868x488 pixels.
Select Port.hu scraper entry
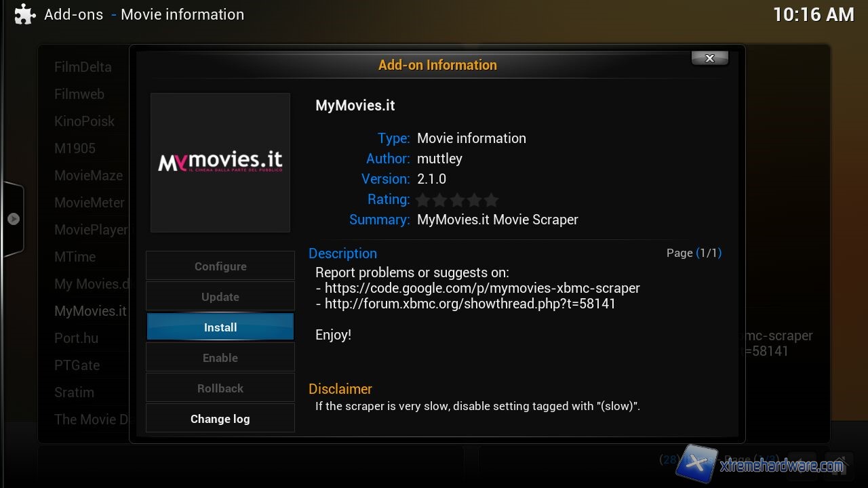(x=77, y=338)
